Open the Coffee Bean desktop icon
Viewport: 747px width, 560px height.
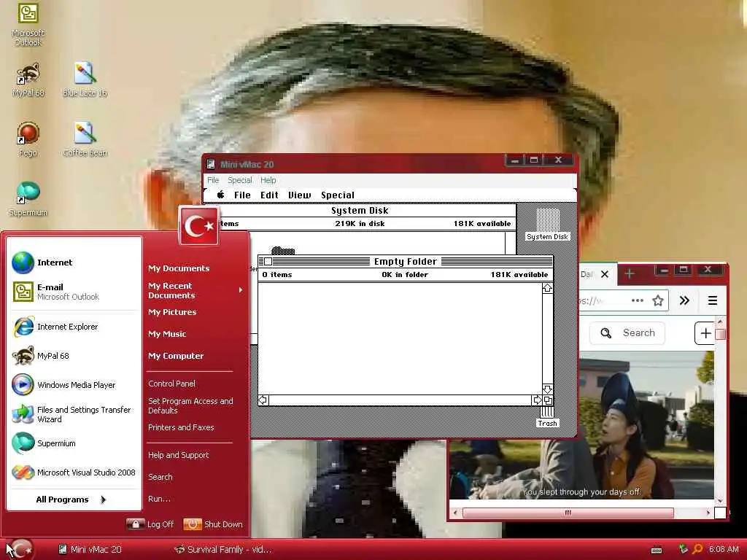click(85, 139)
